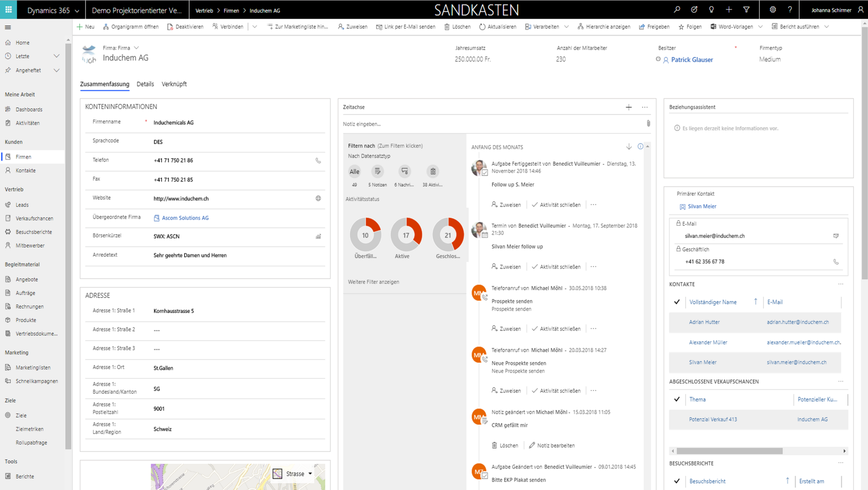Expand the Letzte sidebar chevron

56,56
